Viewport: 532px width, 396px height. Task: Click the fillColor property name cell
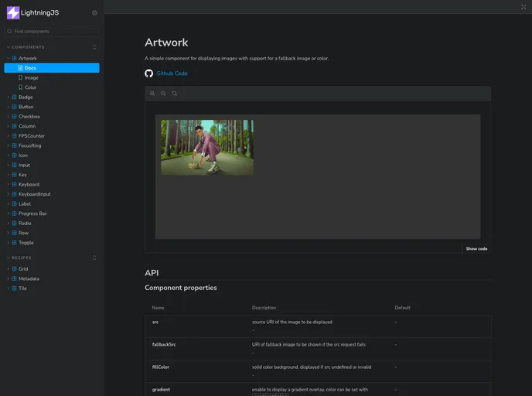tap(161, 367)
